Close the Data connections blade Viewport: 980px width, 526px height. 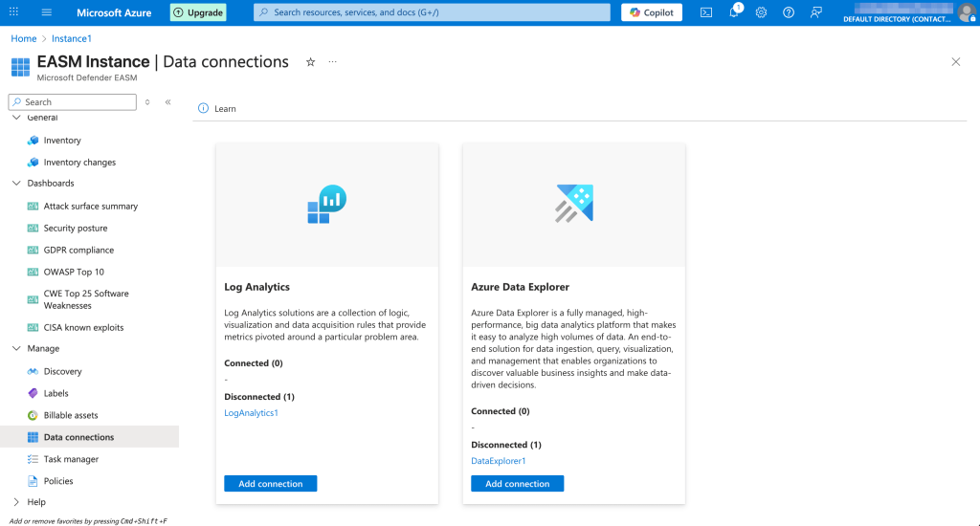[x=956, y=62]
